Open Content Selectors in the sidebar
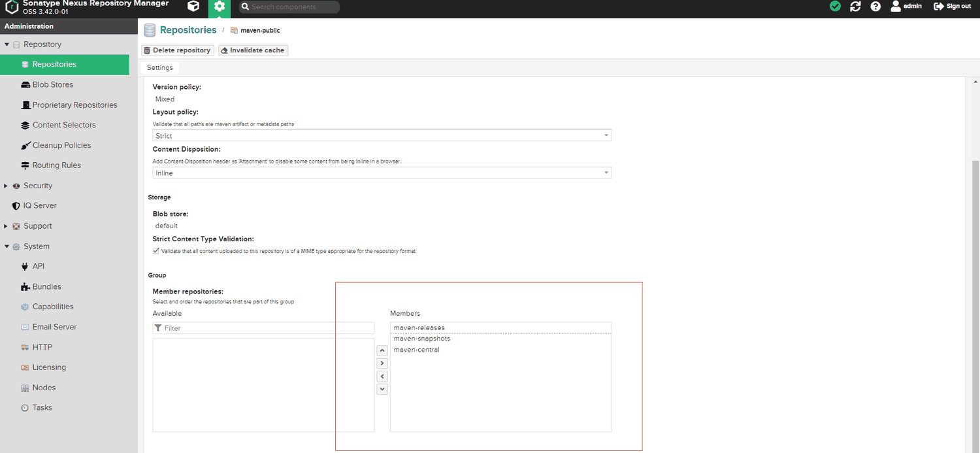This screenshot has height=453, width=980. click(65, 126)
